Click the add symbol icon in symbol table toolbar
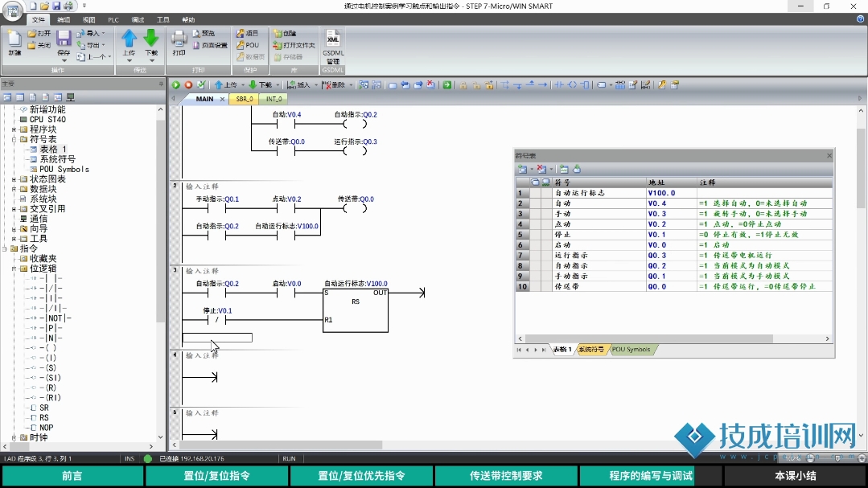The width and height of the screenshot is (868, 488). click(x=522, y=170)
